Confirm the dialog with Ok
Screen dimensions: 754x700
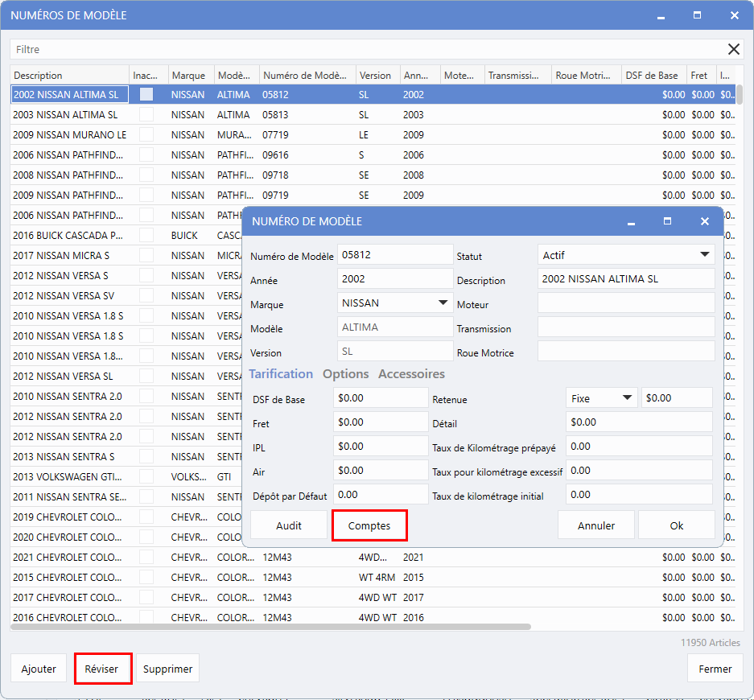[676, 525]
